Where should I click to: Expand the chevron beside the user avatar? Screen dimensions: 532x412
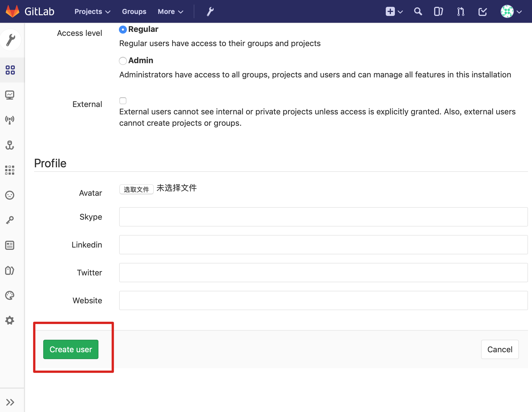pyautogui.click(x=519, y=12)
